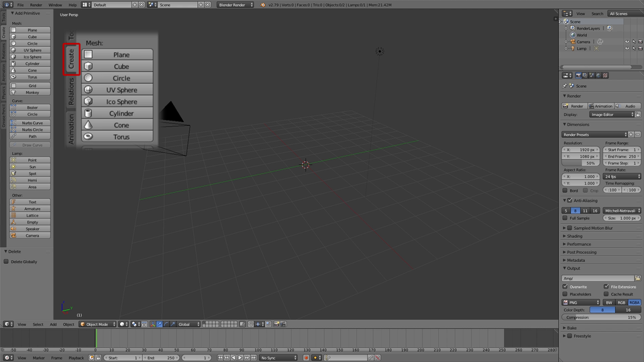Enable the Bord checkbox
Image resolution: width=644 pixels, height=362 pixels.
pos(565,190)
